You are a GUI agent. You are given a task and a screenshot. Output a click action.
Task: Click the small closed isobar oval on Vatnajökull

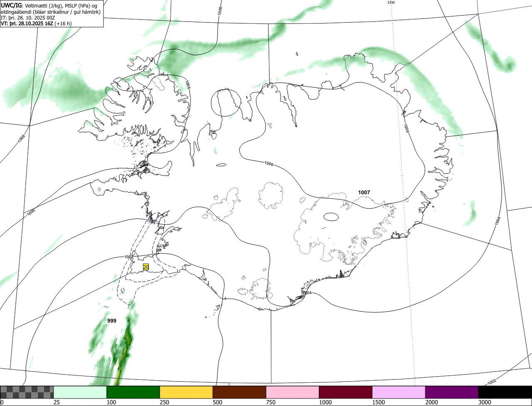(331, 216)
